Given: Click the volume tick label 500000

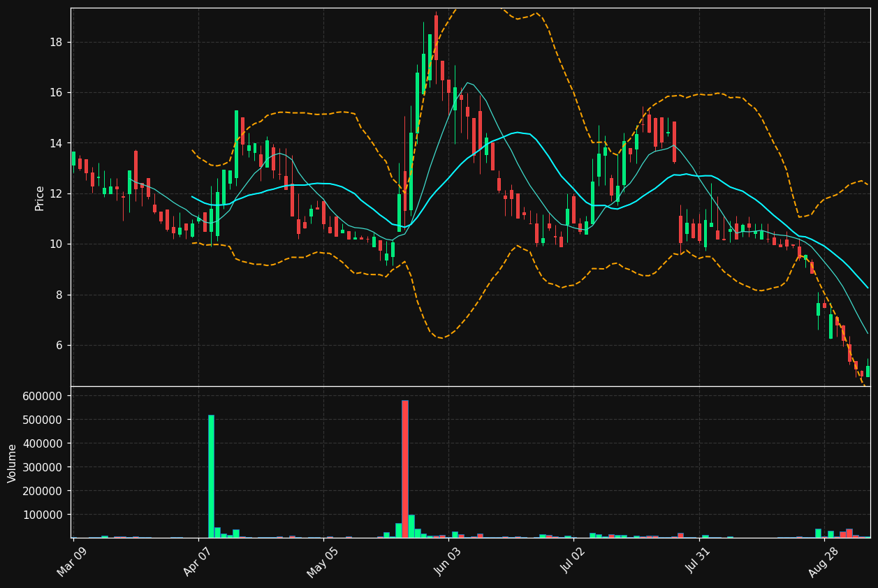Looking at the screenshot, I should click(x=43, y=420).
